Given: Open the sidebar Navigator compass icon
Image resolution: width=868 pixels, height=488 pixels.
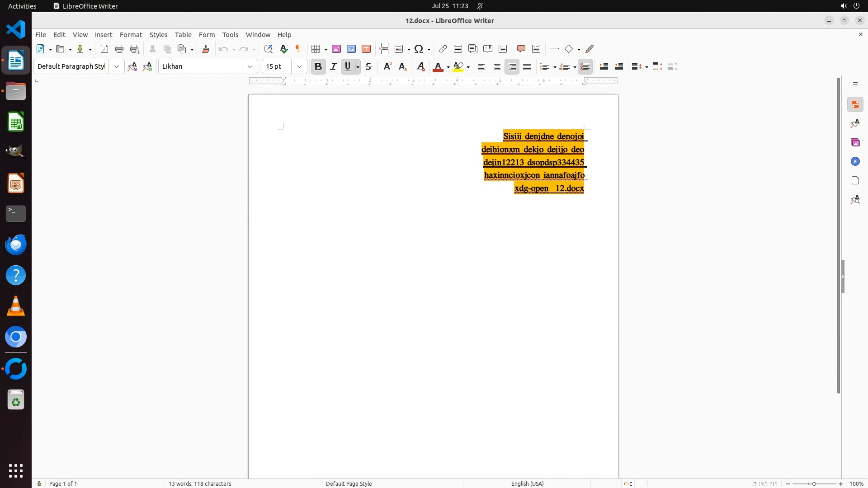Looking at the screenshot, I should tap(855, 162).
